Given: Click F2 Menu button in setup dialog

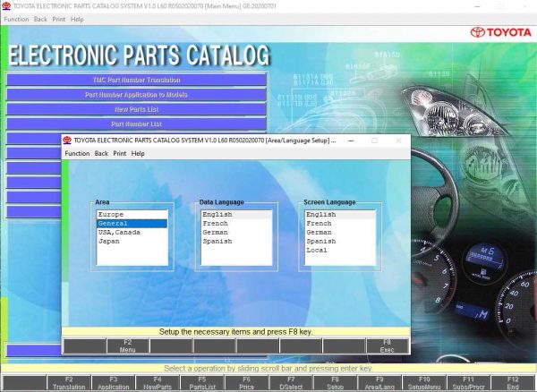Looking at the screenshot, I should (128, 346).
